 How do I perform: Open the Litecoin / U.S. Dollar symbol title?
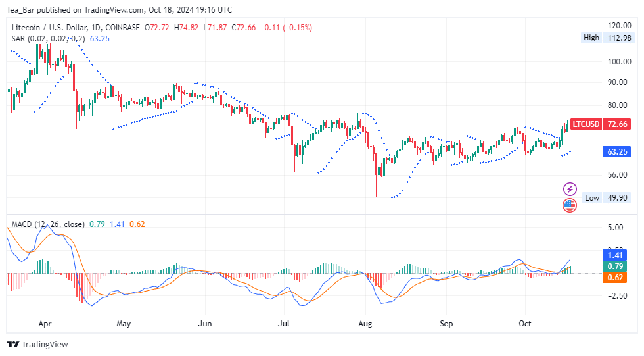[76, 28]
